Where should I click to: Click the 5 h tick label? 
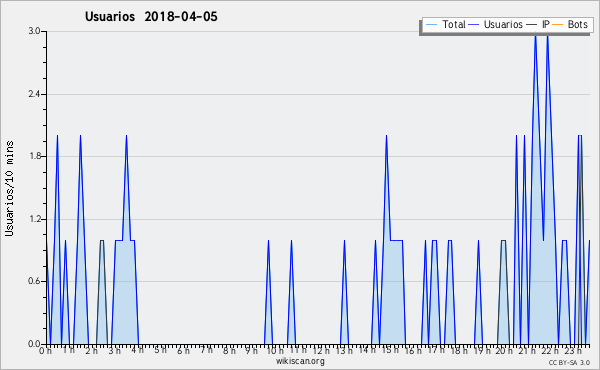(160, 350)
